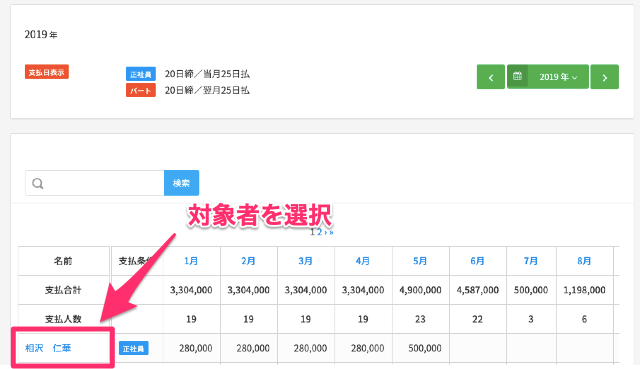Click the パート orange tag in legend

(x=140, y=90)
